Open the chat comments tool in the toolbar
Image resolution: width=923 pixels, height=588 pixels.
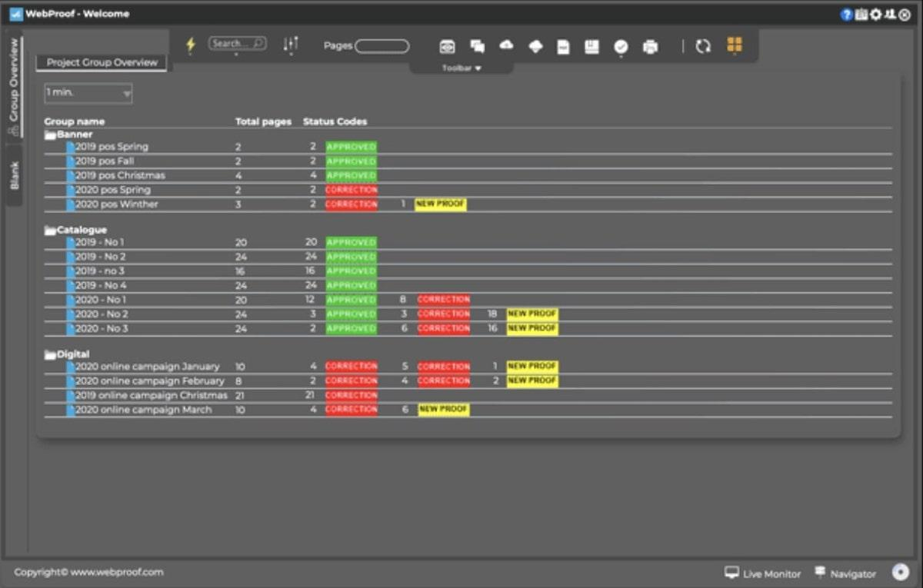click(x=478, y=46)
